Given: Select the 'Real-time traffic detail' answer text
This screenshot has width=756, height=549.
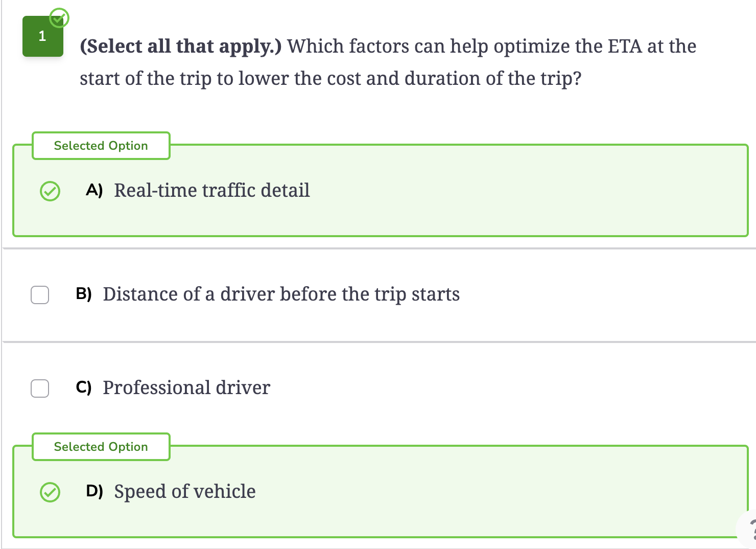Looking at the screenshot, I should pyautogui.click(x=212, y=190).
